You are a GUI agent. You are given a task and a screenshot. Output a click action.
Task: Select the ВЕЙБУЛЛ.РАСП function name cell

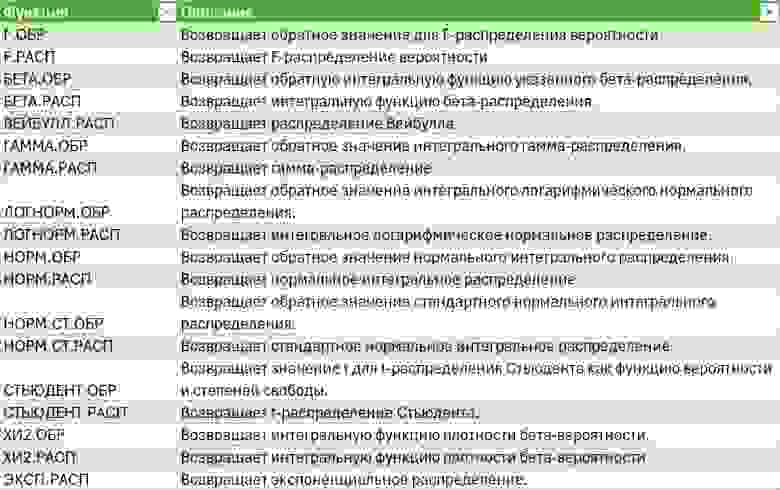[59, 123]
